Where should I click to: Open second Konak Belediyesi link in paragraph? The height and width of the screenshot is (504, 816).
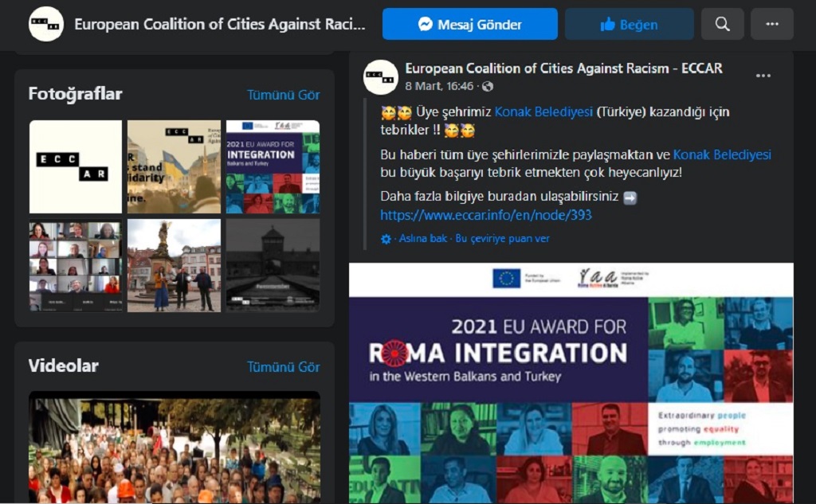pos(722,154)
